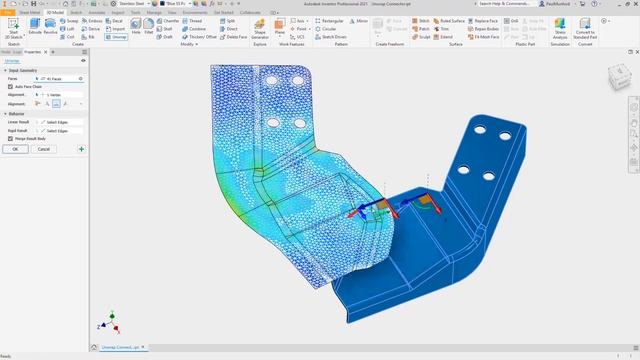Screen dimensions: 640x360
Task: Open the Axis dropdown arrow
Action: pyautogui.click(x=308, y=21)
